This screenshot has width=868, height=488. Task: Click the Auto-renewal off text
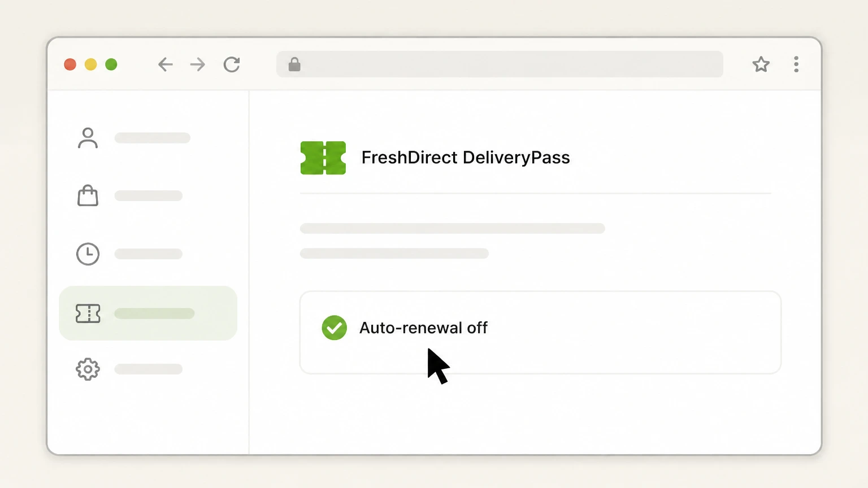(423, 328)
